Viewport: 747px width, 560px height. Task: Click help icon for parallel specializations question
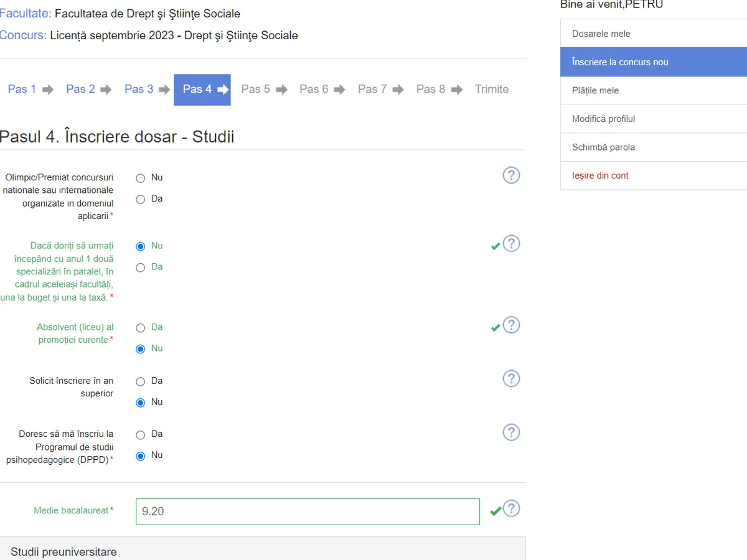pyautogui.click(x=511, y=244)
